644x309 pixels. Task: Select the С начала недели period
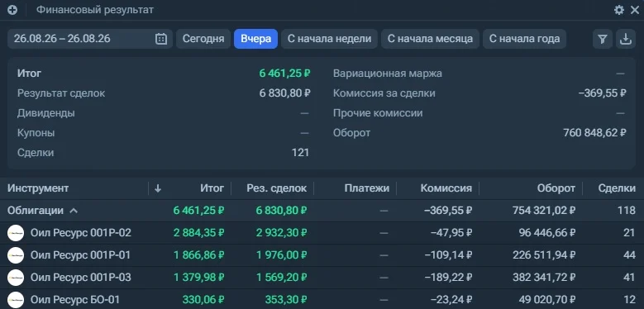pyautogui.click(x=329, y=39)
